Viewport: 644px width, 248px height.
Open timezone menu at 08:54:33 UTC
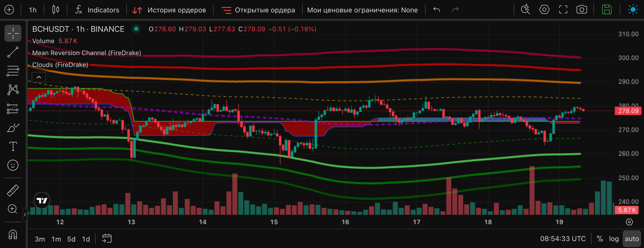pyautogui.click(x=563, y=239)
